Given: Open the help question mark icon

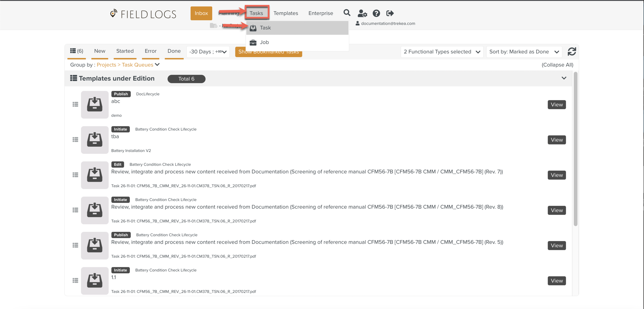Looking at the screenshot, I should point(376,13).
